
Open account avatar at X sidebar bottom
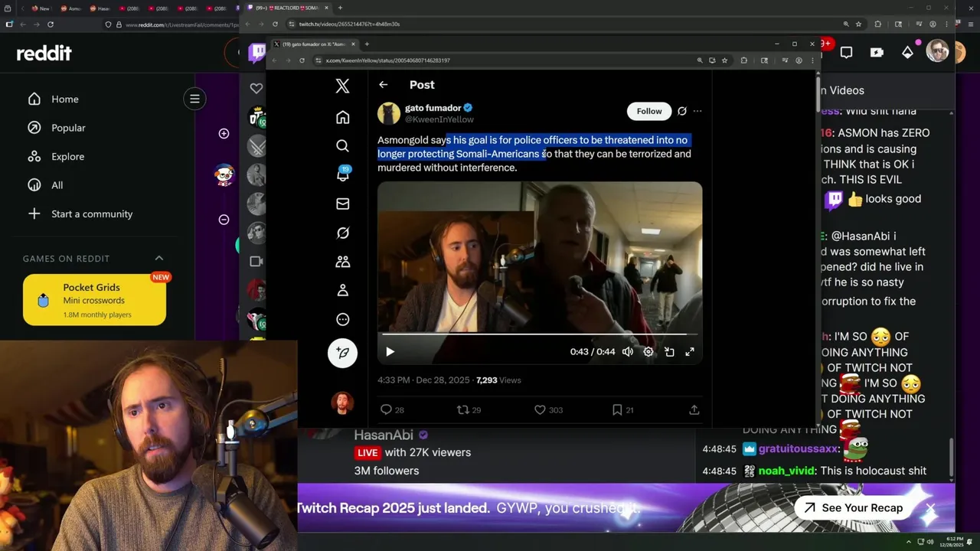(x=342, y=402)
